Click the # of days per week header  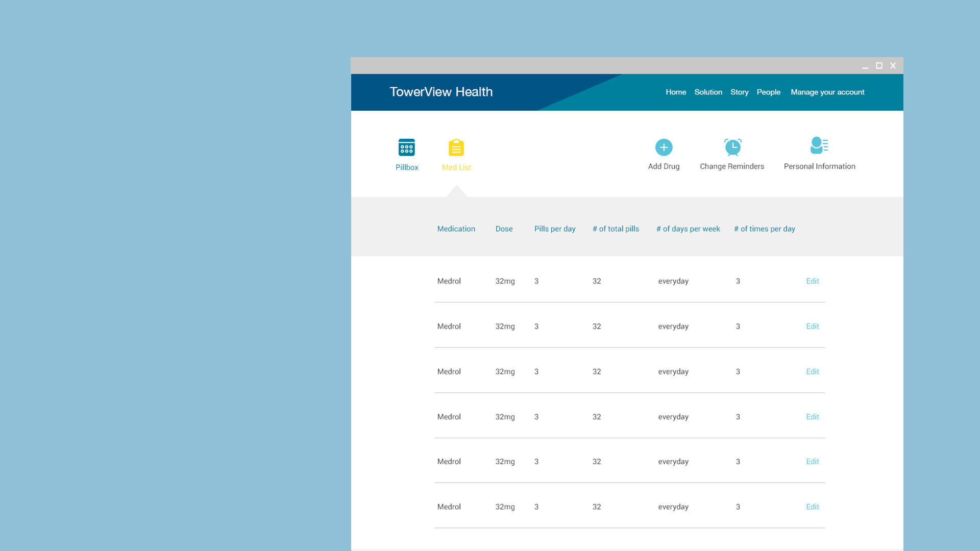pyautogui.click(x=688, y=229)
